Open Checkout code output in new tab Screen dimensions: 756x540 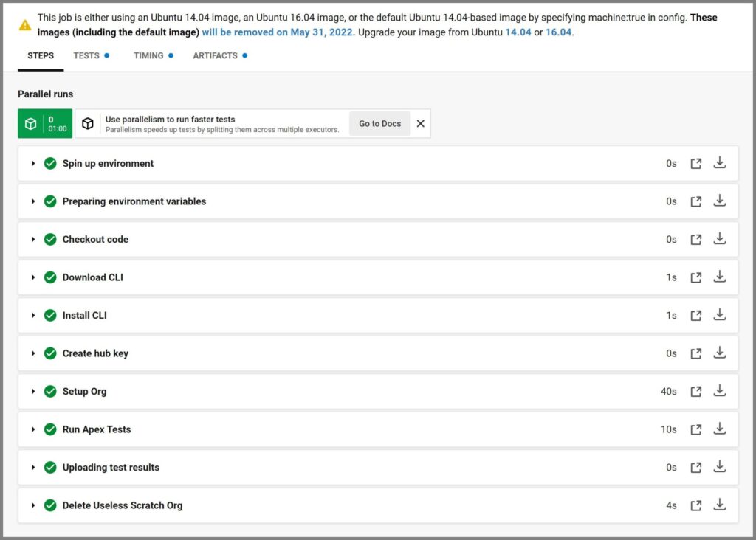pyautogui.click(x=695, y=240)
